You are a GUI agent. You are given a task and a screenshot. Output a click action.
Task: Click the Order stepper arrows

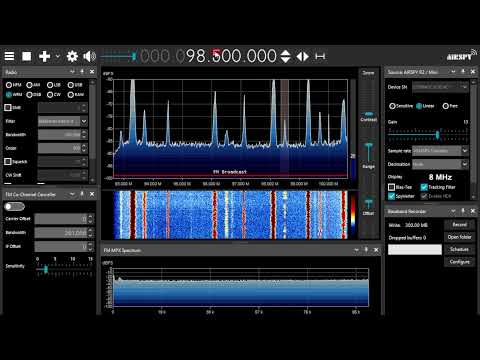tap(84, 148)
